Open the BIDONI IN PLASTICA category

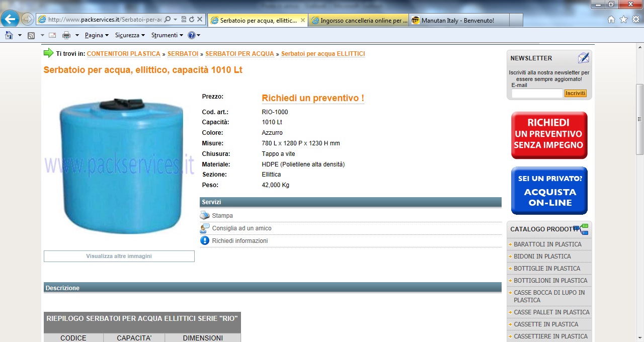click(542, 256)
